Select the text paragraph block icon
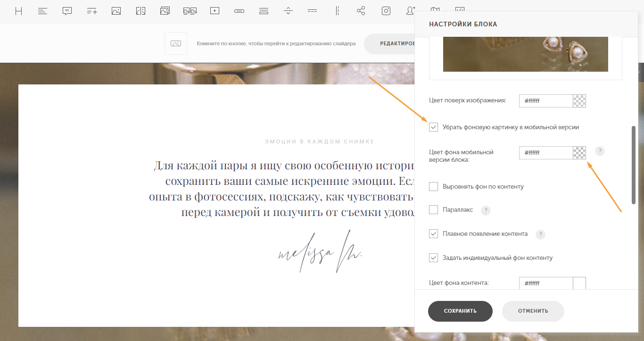 tap(43, 11)
